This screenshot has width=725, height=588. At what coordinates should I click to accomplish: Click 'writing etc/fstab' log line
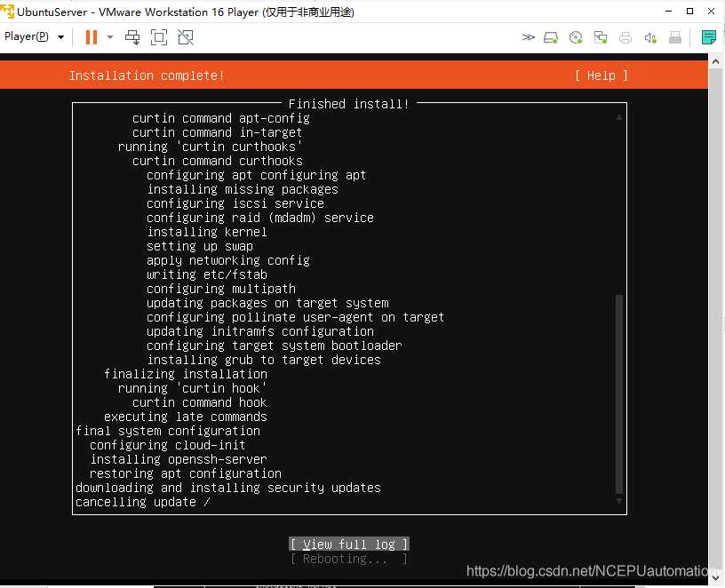click(x=207, y=274)
